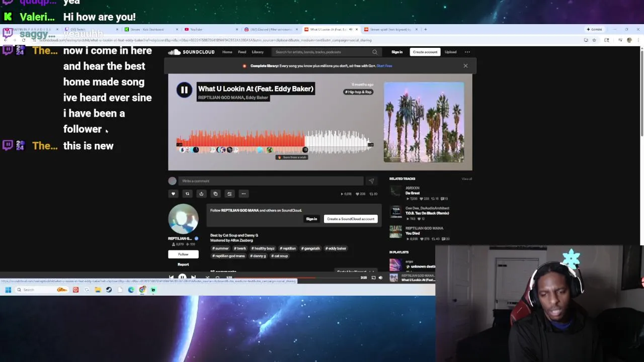Open the #eddy baker tag

pyautogui.click(x=336, y=248)
